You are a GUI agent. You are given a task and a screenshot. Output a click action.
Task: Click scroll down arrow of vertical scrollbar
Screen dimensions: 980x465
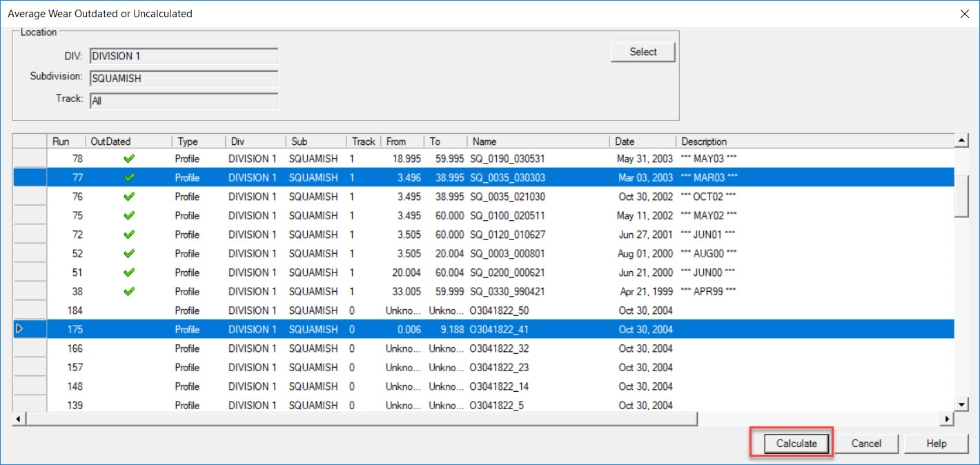(961, 404)
